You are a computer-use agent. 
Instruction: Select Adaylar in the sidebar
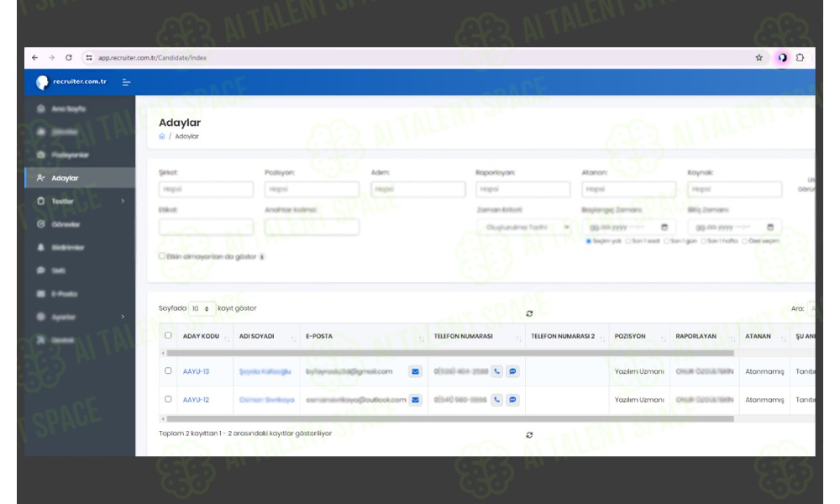pyautogui.click(x=80, y=178)
